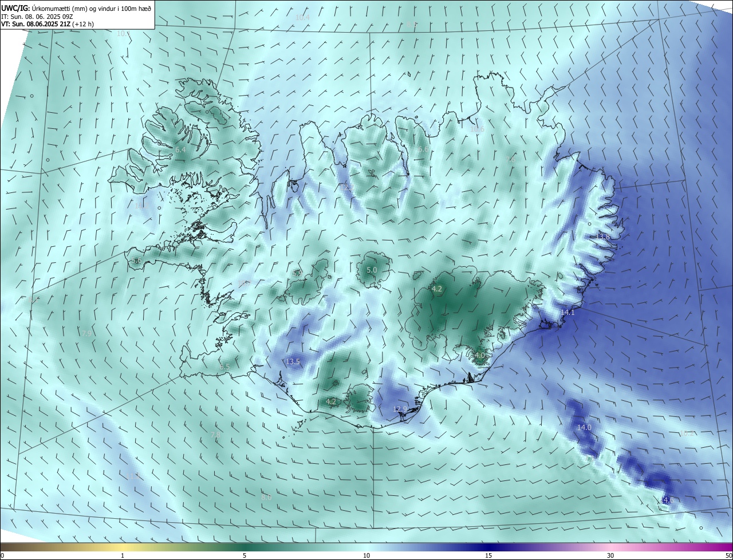Select the 6.5 value on Reykjanes
The image size is (733, 560).
point(224,366)
